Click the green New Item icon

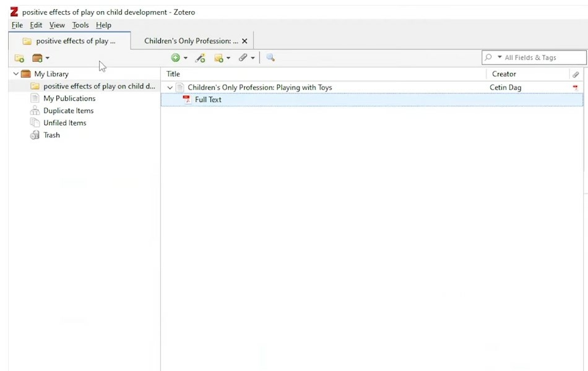click(176, 58)
